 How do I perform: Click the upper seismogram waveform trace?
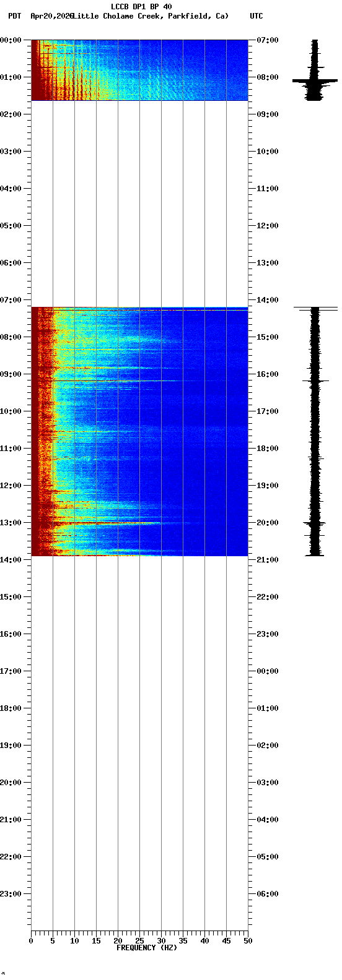pyautogui.click(x=315, y=70)
